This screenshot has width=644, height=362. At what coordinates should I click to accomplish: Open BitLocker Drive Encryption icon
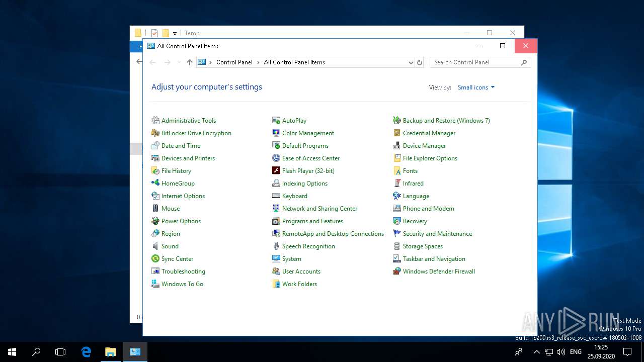155,133
